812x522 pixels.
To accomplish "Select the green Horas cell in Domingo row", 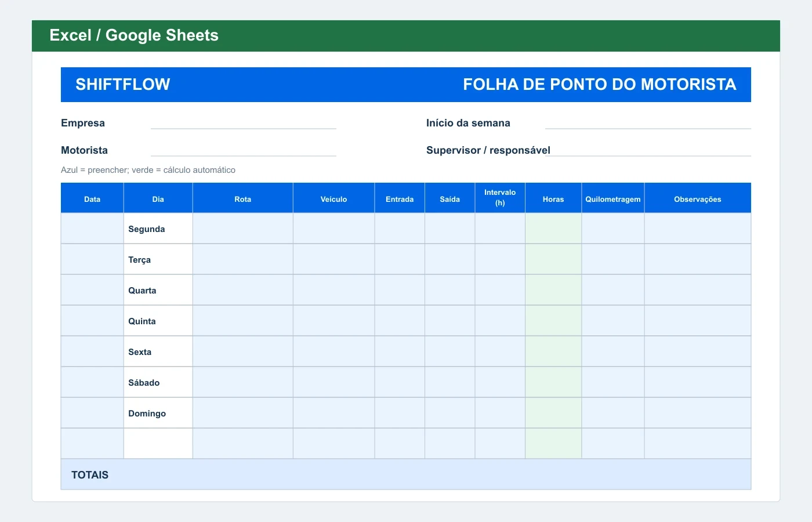I will (x=553, y=413).
